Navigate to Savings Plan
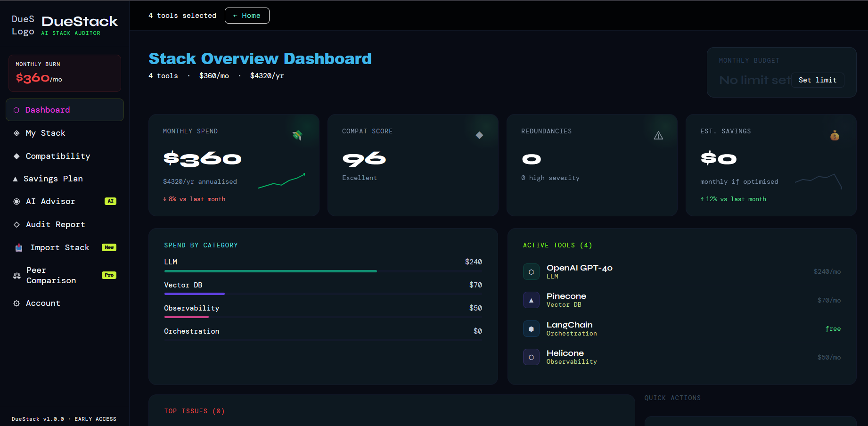868x426 pixels. click(65, 179)
